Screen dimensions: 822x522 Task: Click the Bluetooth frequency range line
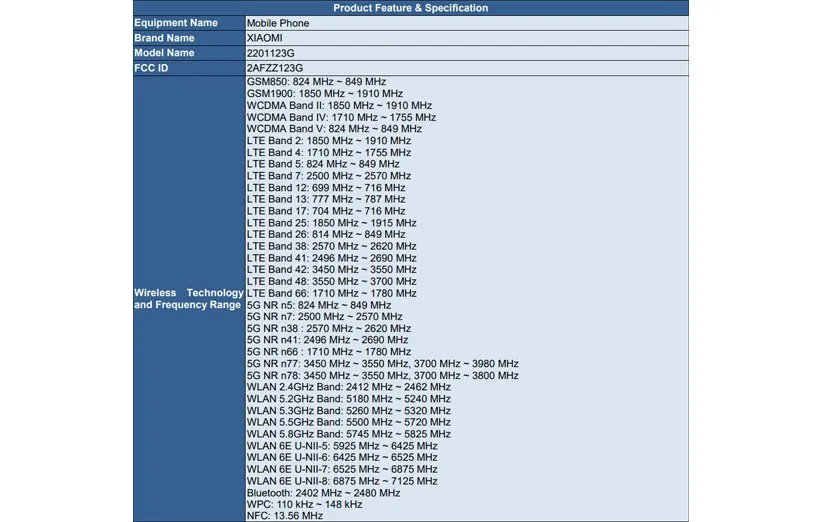click(x=326, y=492)
